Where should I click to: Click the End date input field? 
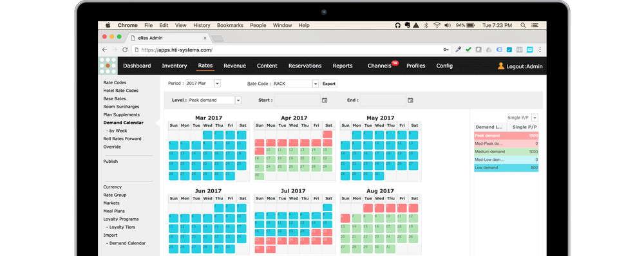[x=383, y=100]
